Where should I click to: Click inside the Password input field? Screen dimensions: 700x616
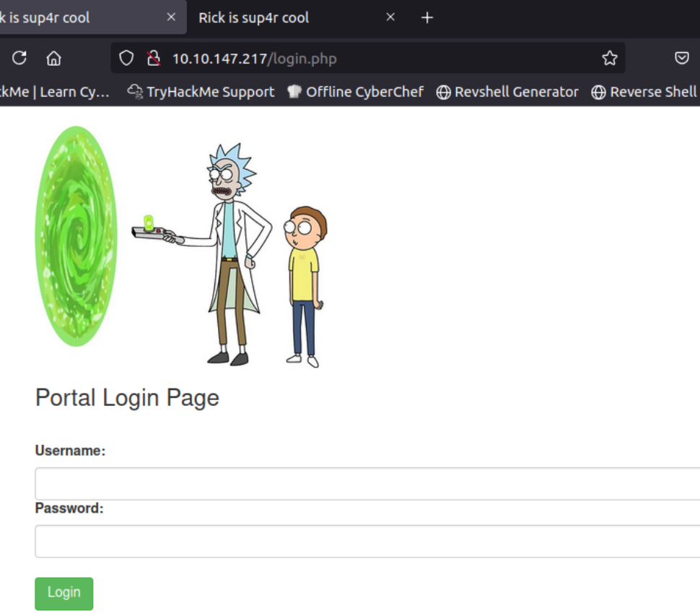[x=367, y=541]
